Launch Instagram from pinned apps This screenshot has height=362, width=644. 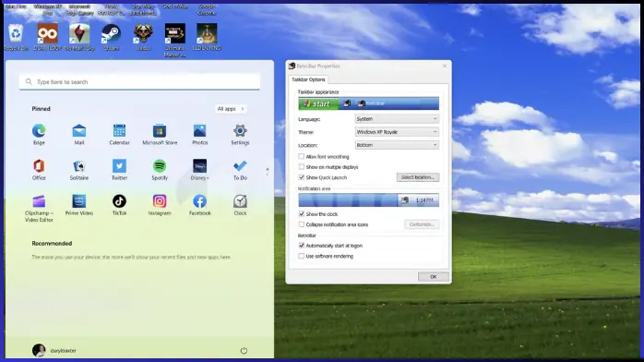160,205
